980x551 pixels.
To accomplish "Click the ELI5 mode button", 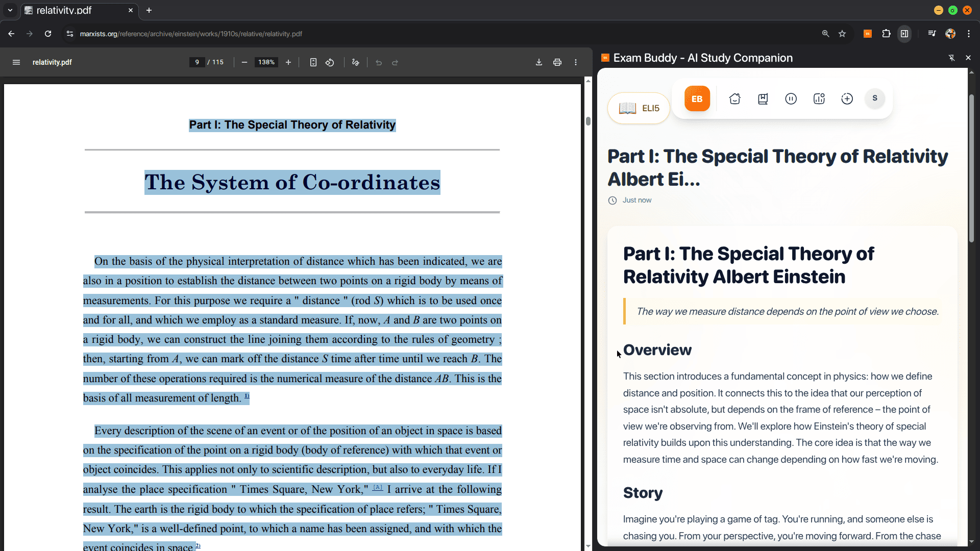I will pos(639,108).
